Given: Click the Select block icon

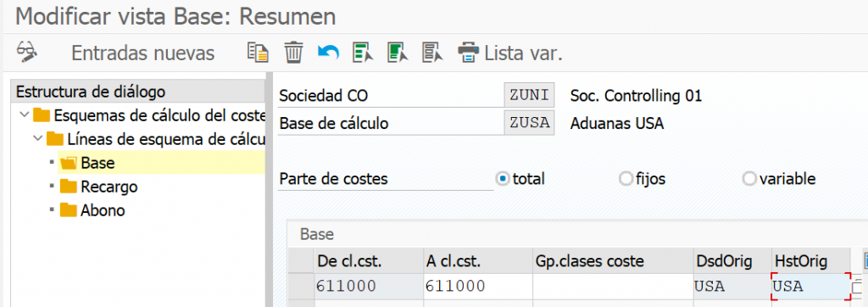Looking at the screenshot, I should [398, 53].
